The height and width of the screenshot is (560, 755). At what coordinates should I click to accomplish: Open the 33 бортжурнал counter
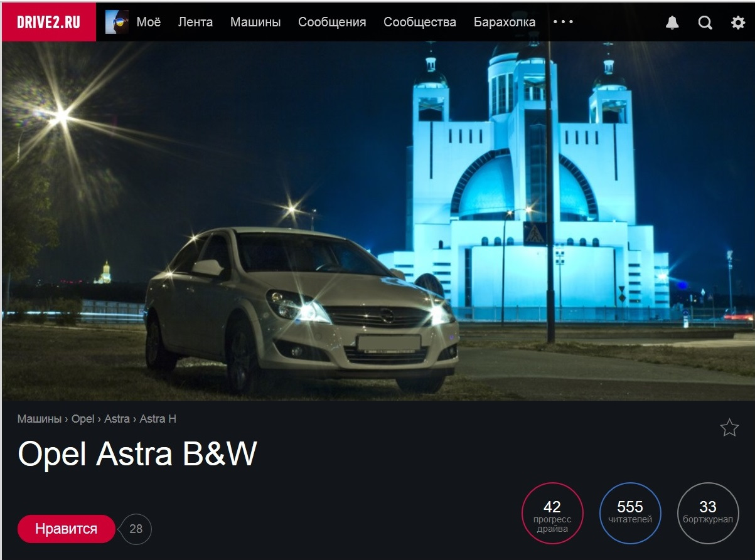(707, 512)
